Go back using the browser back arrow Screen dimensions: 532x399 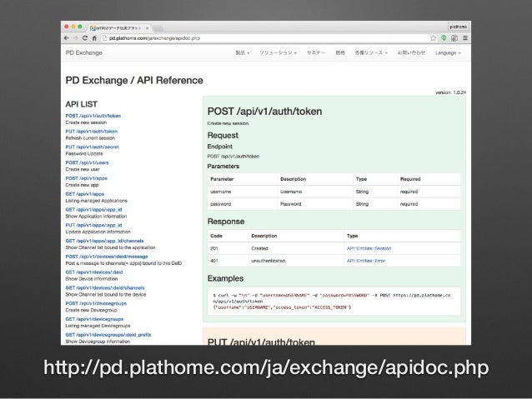tap(67, 38)
